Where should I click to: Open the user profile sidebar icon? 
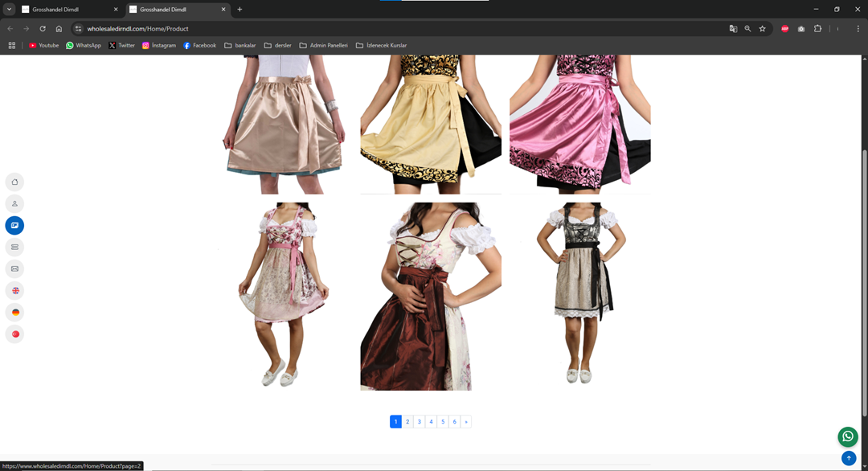(x=14, y=203)
